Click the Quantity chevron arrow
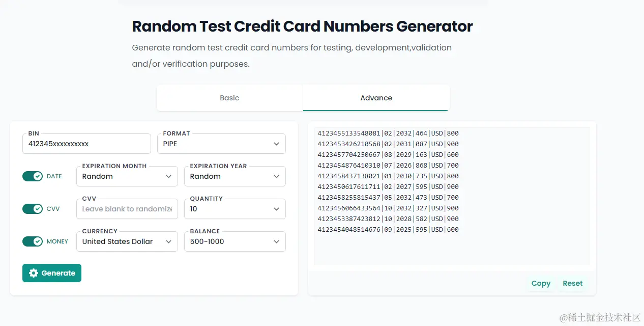 (277, 209)
